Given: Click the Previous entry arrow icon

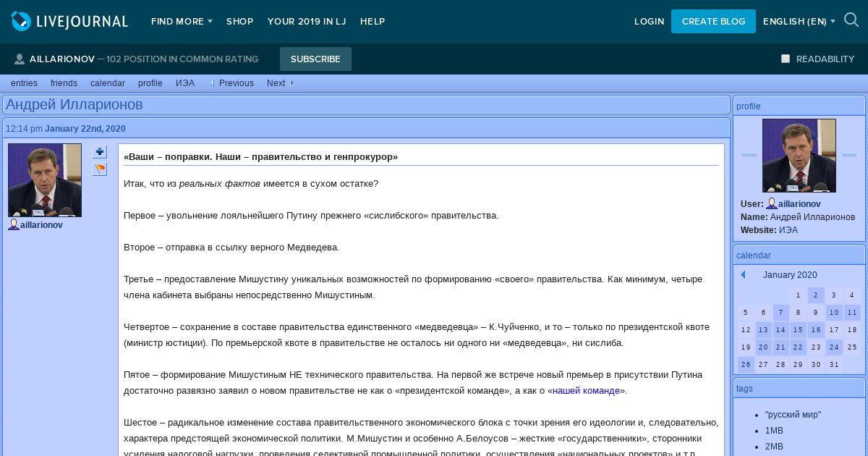Looking at the screenshot, I should click(x=213, y=83).
